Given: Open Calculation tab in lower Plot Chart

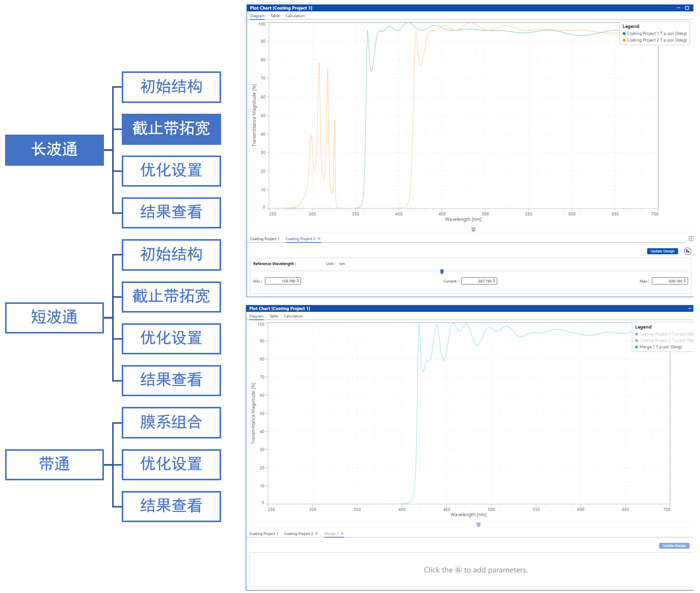Looking at the screenshot, I should (293, 316).
